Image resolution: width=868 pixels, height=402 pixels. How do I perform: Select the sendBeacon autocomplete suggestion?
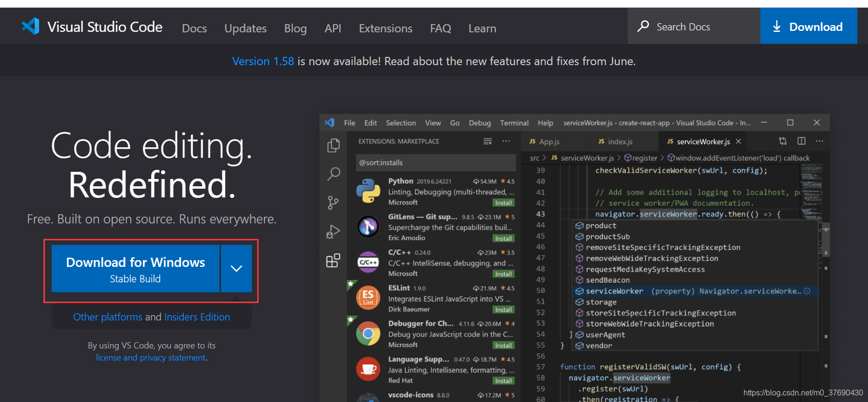coord(695,280)
